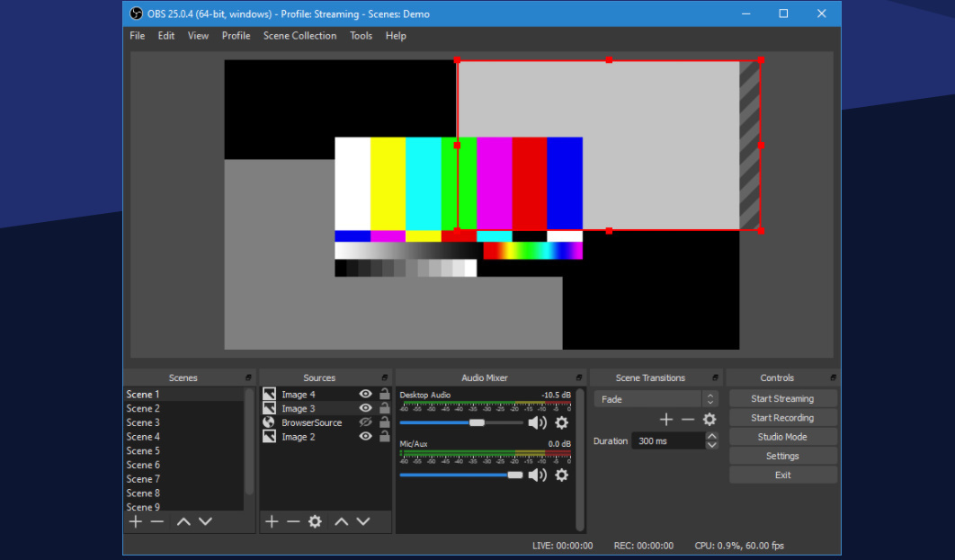Screen dimensions: 955x560
Task: Click Start Recording button
Action: (782, 418)
